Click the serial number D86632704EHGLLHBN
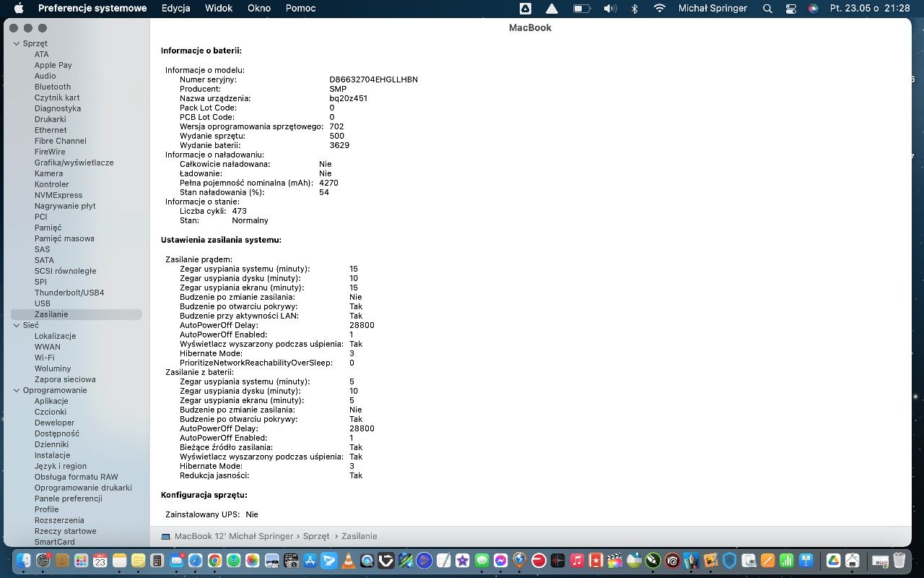Viewport: 924px width, 578px height. (x=373, y=79)
